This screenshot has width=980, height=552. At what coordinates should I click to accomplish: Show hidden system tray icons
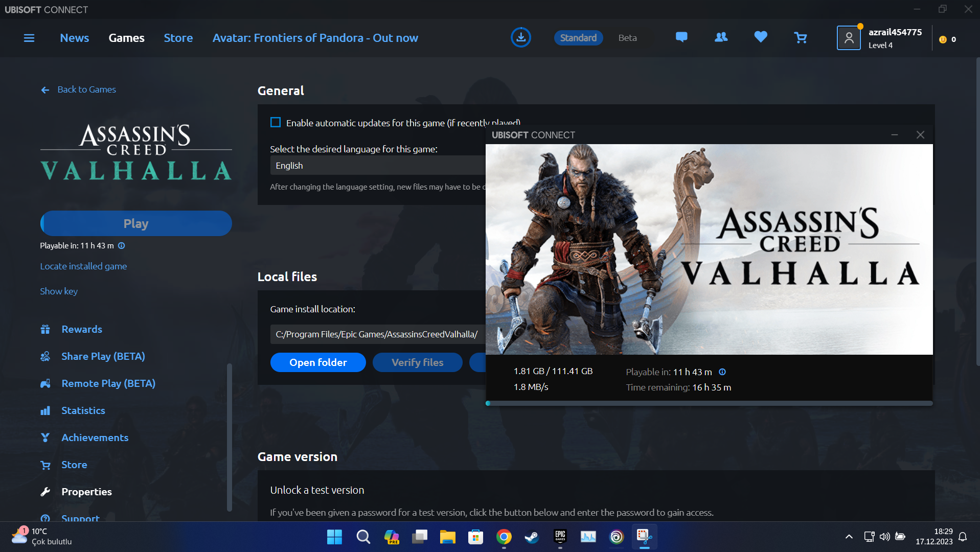pyautogui.click(x=849, y=537)
